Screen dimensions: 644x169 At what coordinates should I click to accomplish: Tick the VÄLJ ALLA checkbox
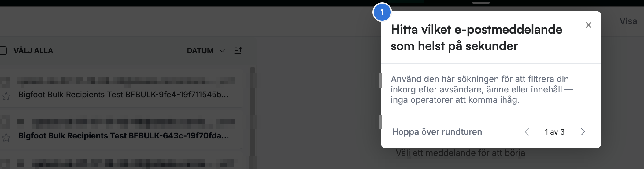pos(3,51)
